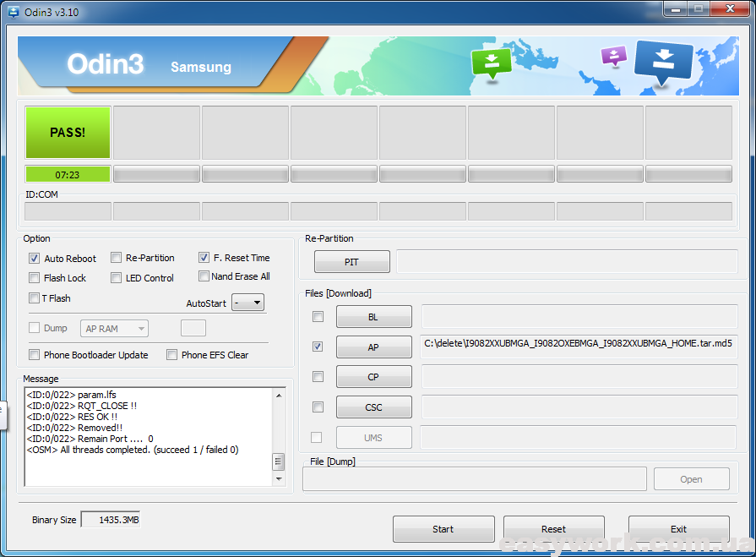
Task: Click the 'RQT_CLOSE !!' log line
Action: click(x=82, y=406)
